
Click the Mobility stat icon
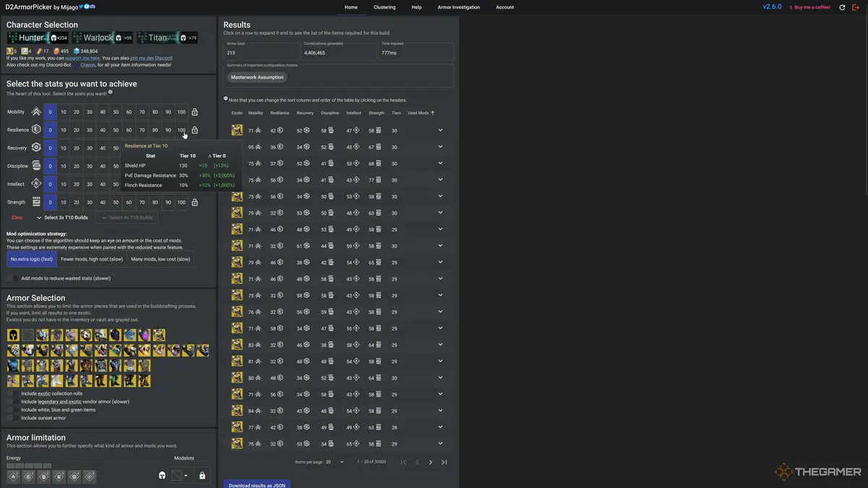click(x=36, y=112)
